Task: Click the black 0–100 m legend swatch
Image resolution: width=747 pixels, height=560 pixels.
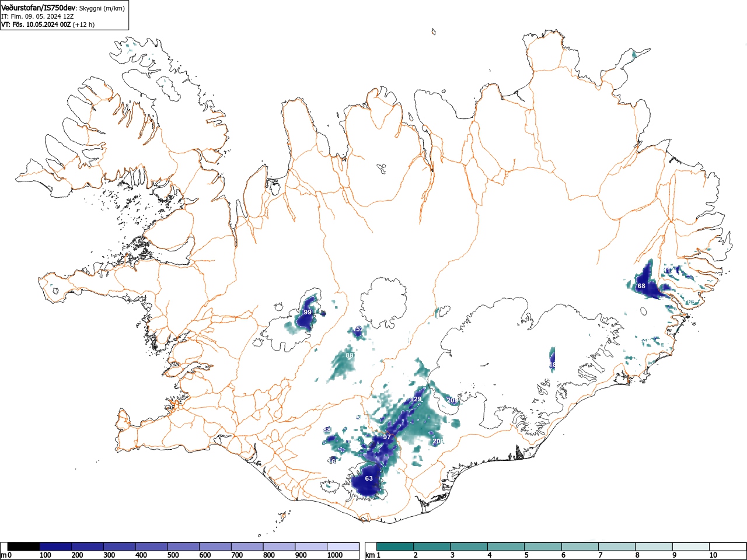Action: 23,547
